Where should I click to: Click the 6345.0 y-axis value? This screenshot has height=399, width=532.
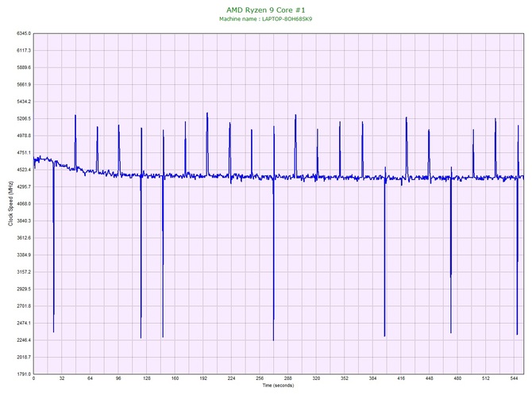tap(24, 33)
